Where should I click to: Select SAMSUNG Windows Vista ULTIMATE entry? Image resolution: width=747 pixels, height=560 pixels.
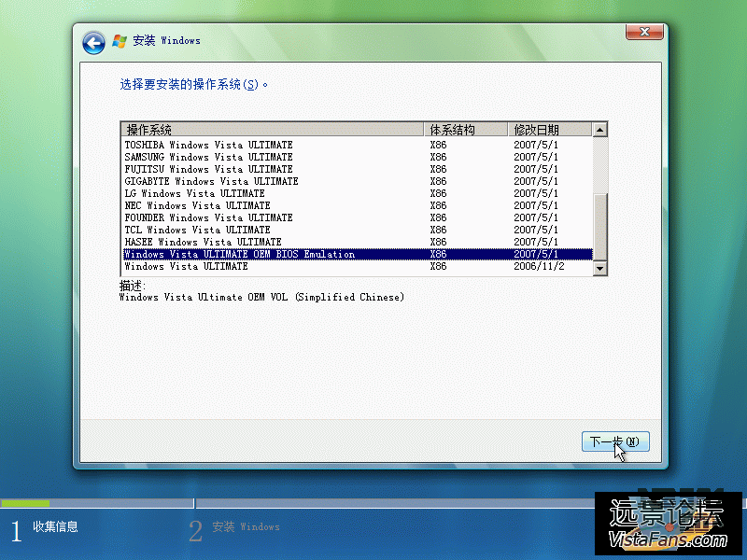click(209, 157)
